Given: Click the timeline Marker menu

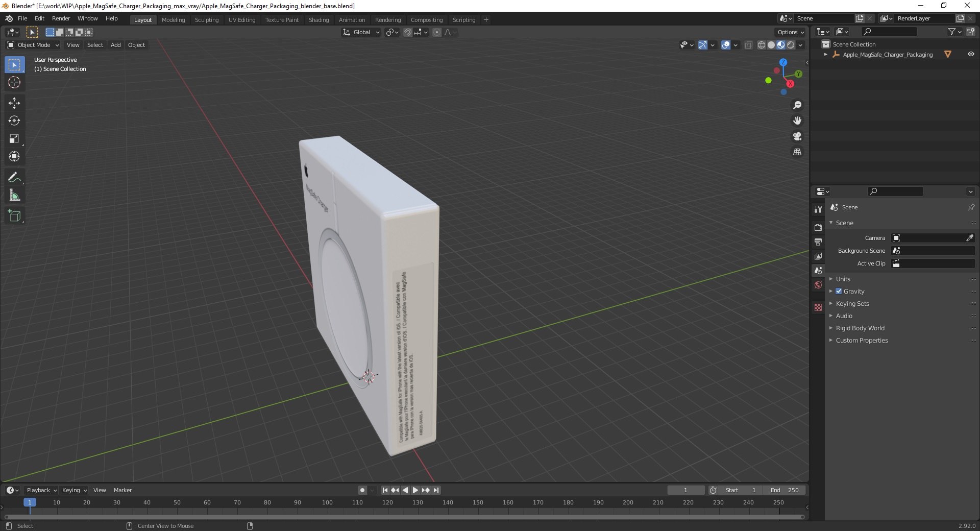Looking at the screenshot, I should tap(122, 490).
